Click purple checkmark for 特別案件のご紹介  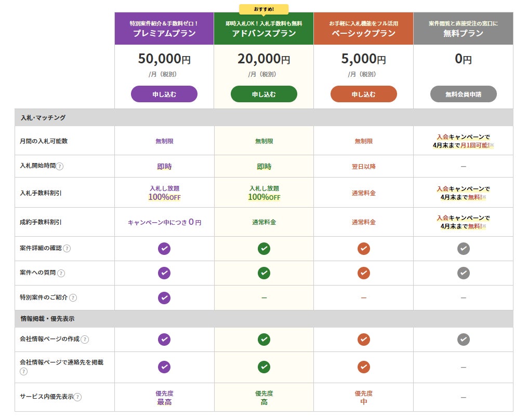point(164,297)
